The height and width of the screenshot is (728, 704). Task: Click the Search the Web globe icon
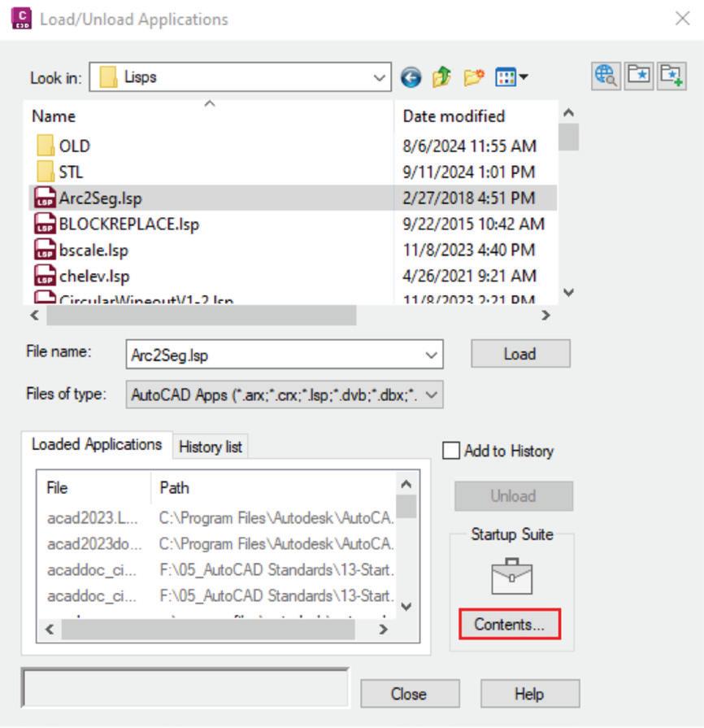(606, 76)
